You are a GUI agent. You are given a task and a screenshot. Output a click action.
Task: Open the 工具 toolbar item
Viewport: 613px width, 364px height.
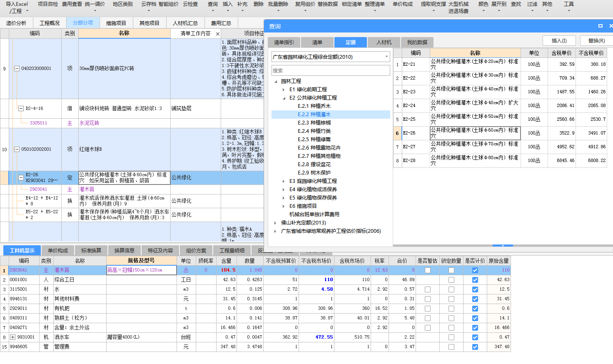[569, 4]
